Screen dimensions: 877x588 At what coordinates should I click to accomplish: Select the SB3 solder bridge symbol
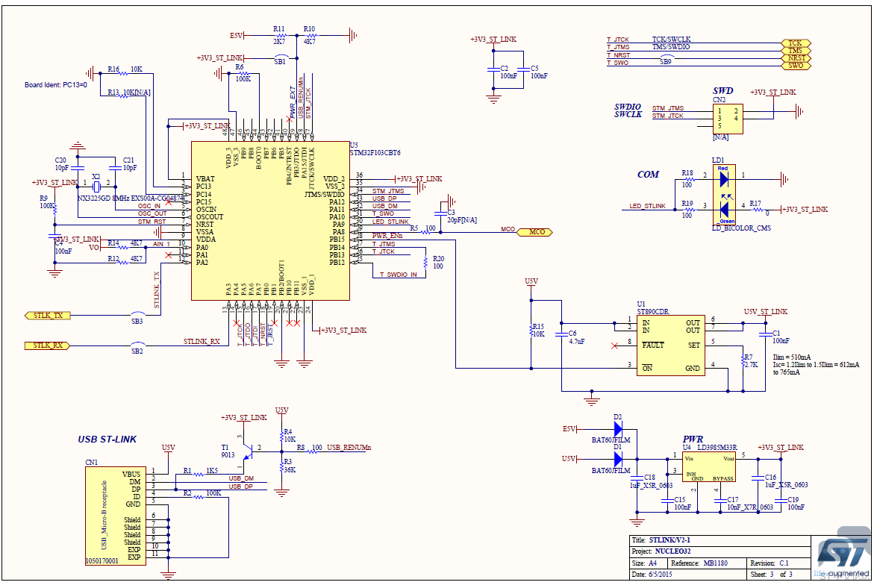click(137, 315)
